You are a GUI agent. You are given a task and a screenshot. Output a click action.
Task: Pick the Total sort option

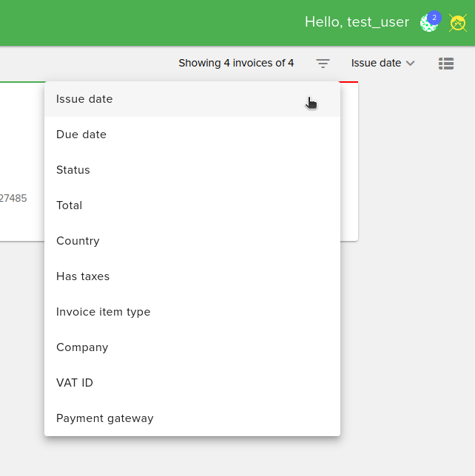[70, 205]
